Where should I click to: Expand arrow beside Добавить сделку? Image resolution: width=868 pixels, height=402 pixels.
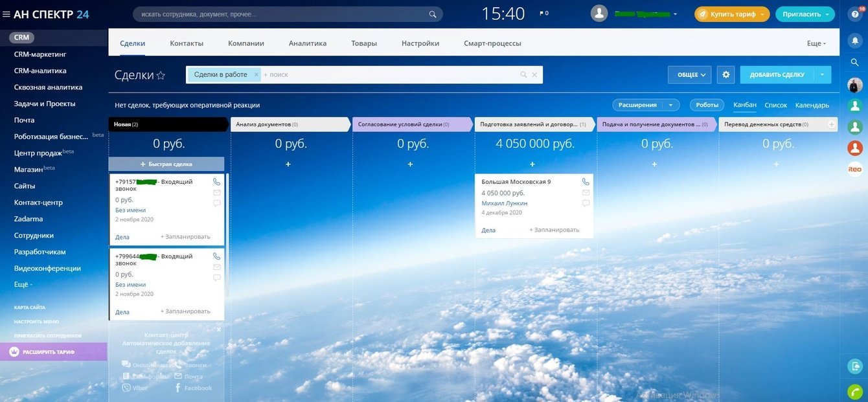(x=822, y=74)
